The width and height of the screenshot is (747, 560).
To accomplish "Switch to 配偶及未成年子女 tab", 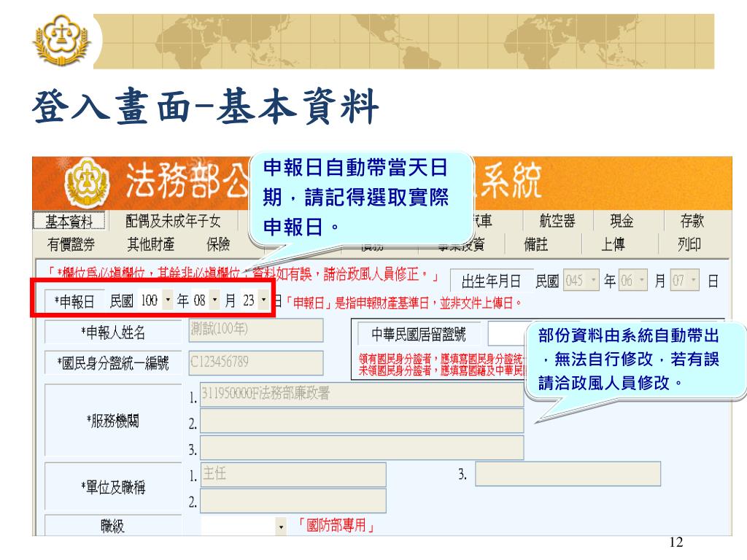I will (173, 221).
